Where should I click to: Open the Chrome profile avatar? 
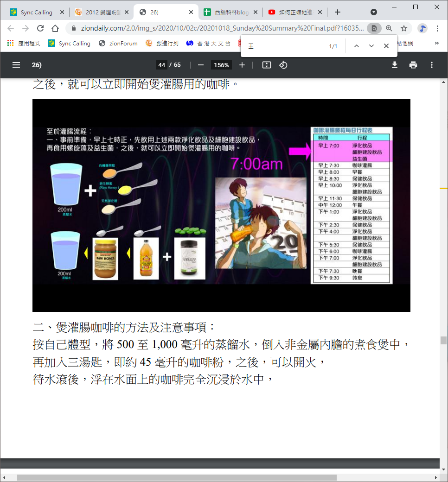tap(422, 29)
